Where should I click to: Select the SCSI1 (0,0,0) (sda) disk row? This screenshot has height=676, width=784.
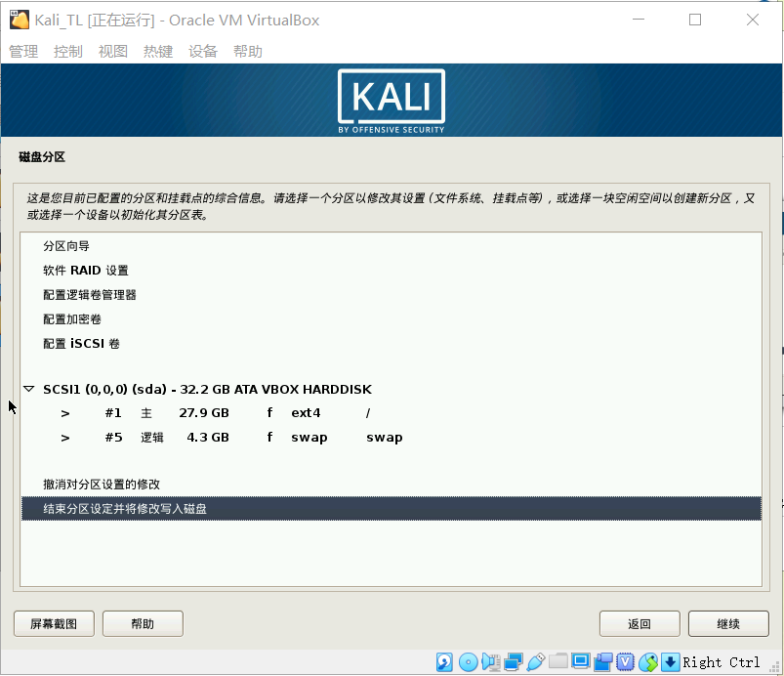[391, 390]
